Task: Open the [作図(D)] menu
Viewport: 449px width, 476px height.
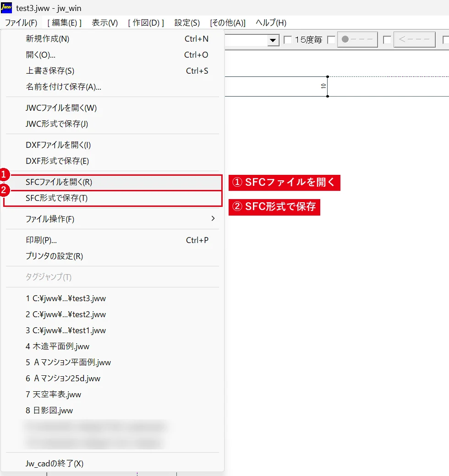Action: (146, 23)
